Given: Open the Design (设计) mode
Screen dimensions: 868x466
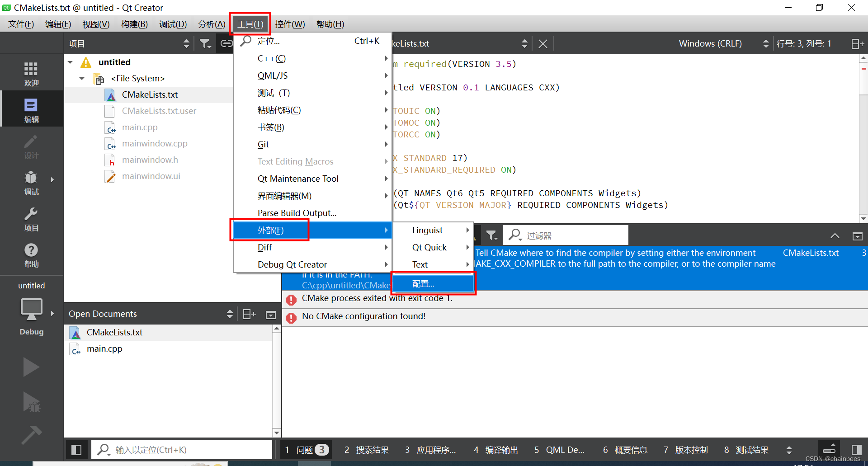Looking at the screenshot, I should tap(31, 146).
